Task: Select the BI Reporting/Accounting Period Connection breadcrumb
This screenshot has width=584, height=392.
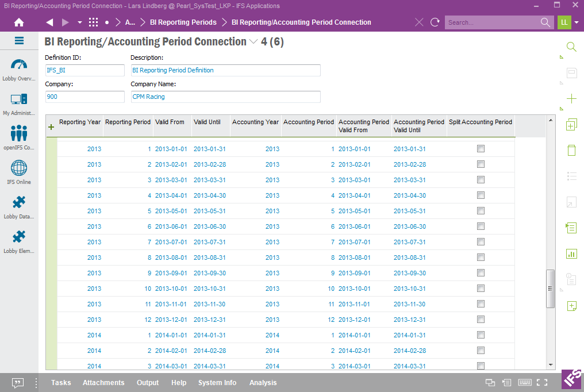Action: [x=301, y=22]
